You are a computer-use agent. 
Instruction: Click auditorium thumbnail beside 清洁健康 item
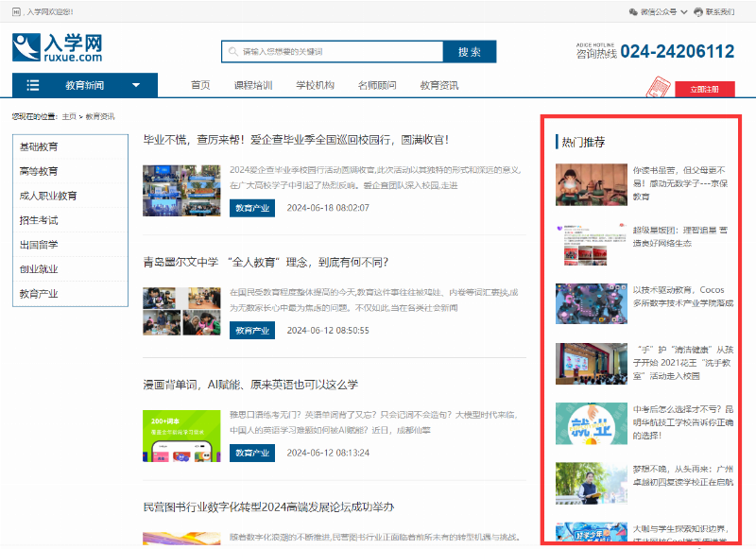[592, 364]
